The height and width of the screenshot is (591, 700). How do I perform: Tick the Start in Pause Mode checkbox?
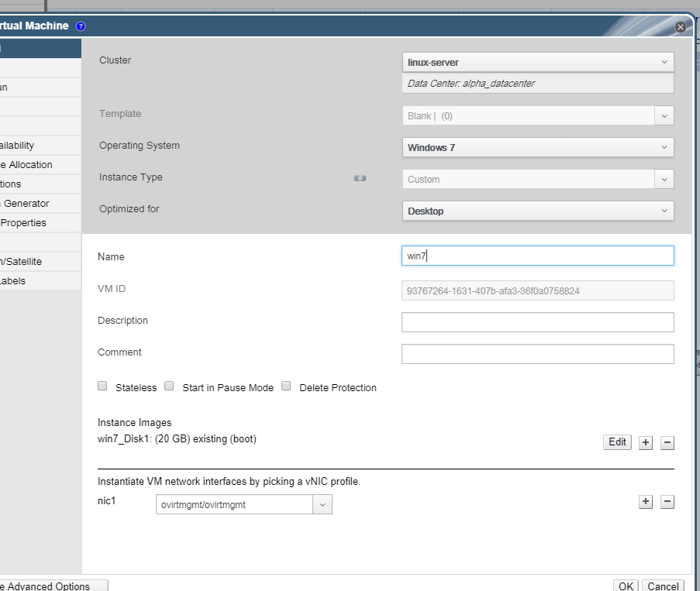(169, 387)
